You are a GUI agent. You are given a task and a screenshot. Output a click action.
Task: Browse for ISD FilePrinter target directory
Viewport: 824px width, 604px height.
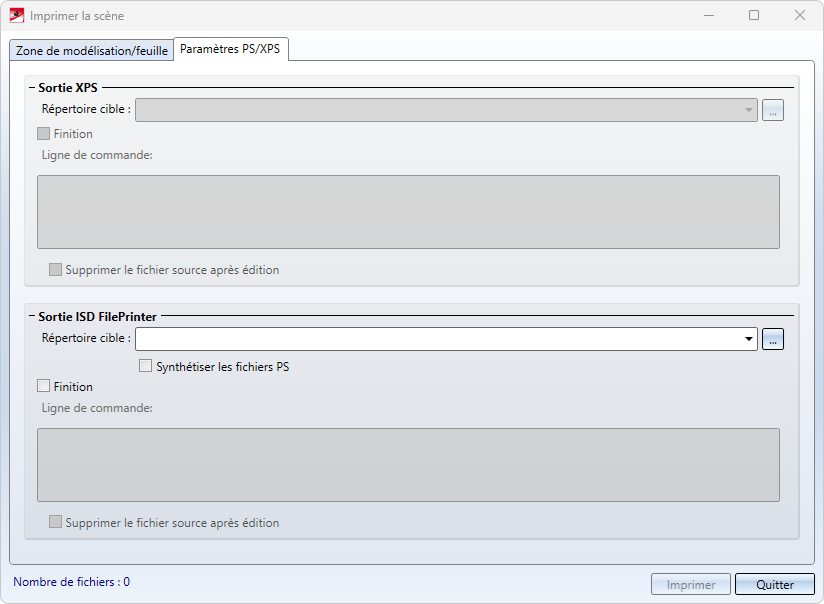(772, 339)
